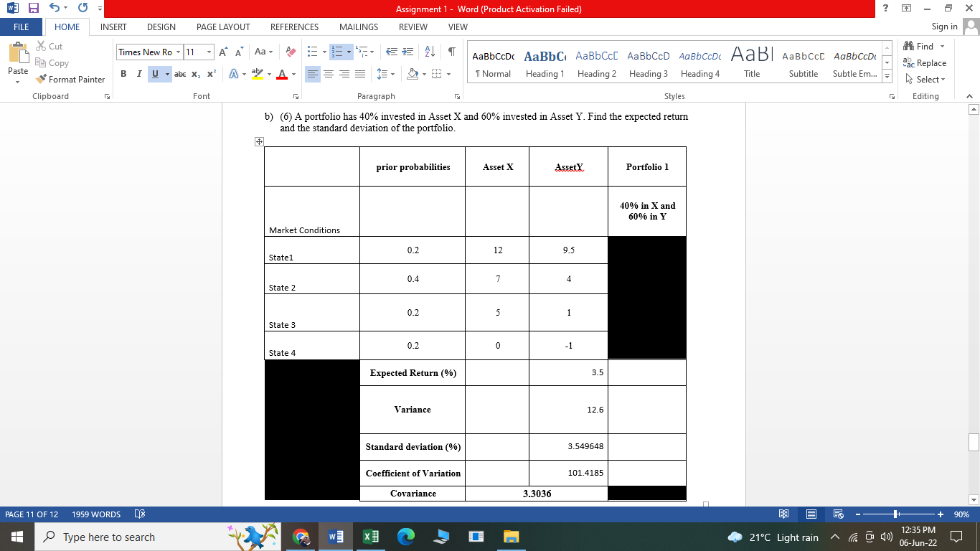Open the MAILINGS tab
The width and height of the screenshot is (980, 551).
pyautogui.click(x=357, y=27)
